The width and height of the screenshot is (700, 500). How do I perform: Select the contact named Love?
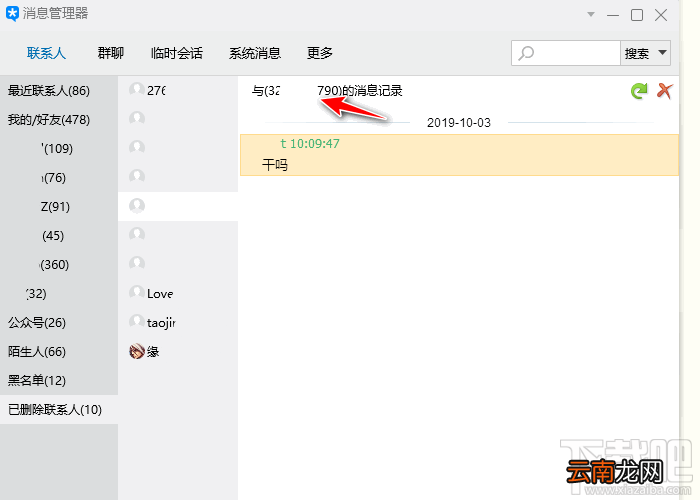[x=178, y=294]
